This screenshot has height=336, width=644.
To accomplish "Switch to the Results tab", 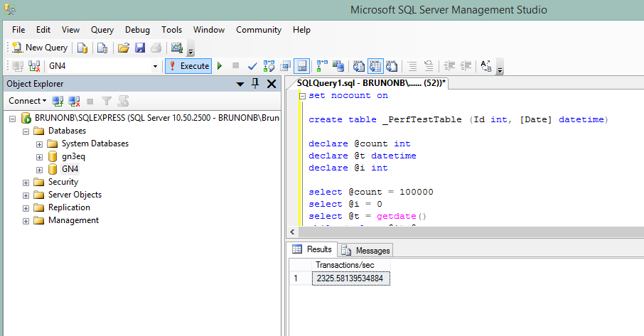I will (313, 249).
